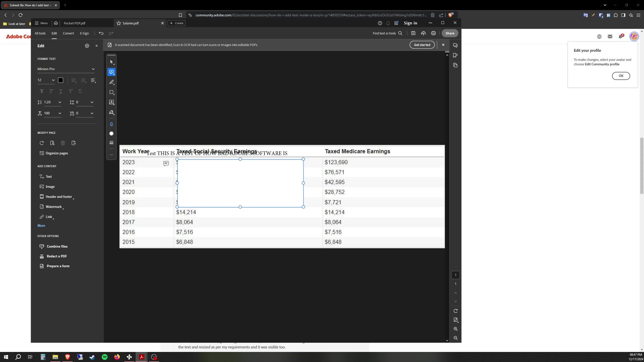Screen dimensions: 644x362
Task: Switch to the Convert tab
Action: coord(68,33)
